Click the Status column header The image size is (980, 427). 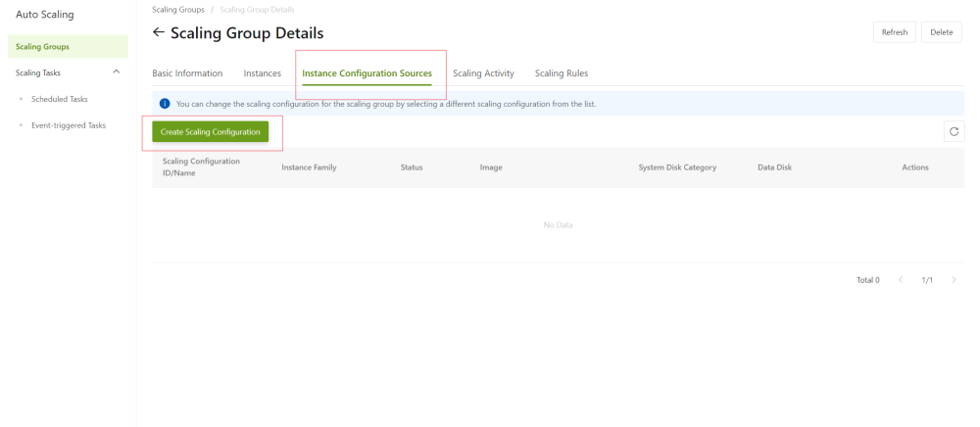point(412,167)
